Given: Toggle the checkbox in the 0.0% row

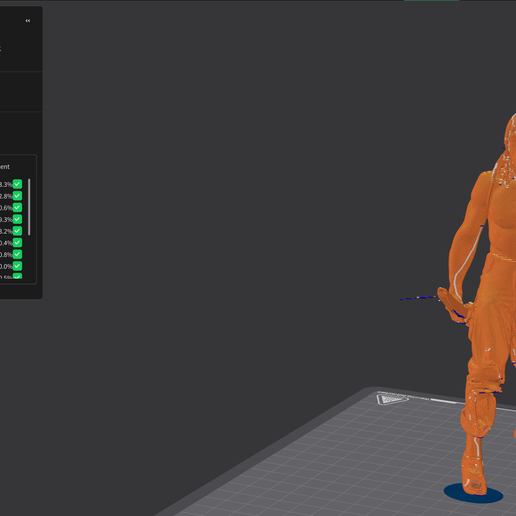Looking at the screenshot, I should click(x=17, y=266).
